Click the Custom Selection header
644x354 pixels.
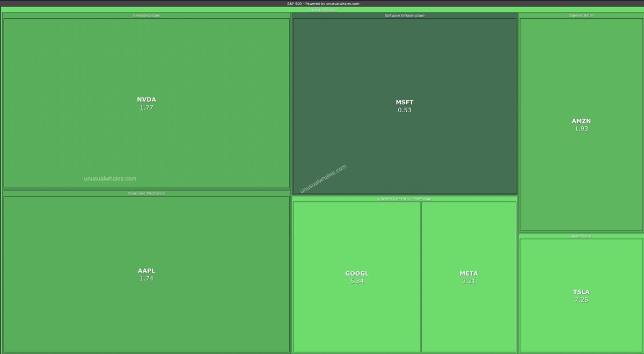click(x=323, y=10)
